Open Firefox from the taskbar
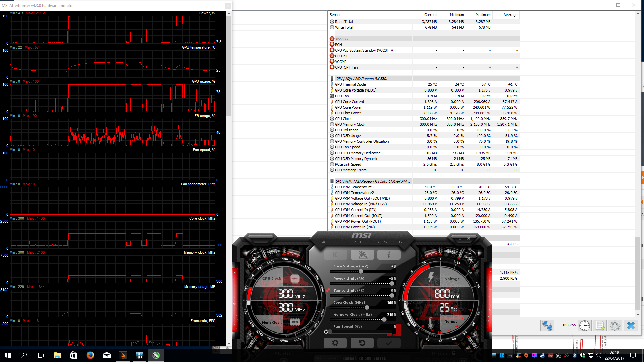The width and height of the screenshot is (644, 362). (90, 355)
